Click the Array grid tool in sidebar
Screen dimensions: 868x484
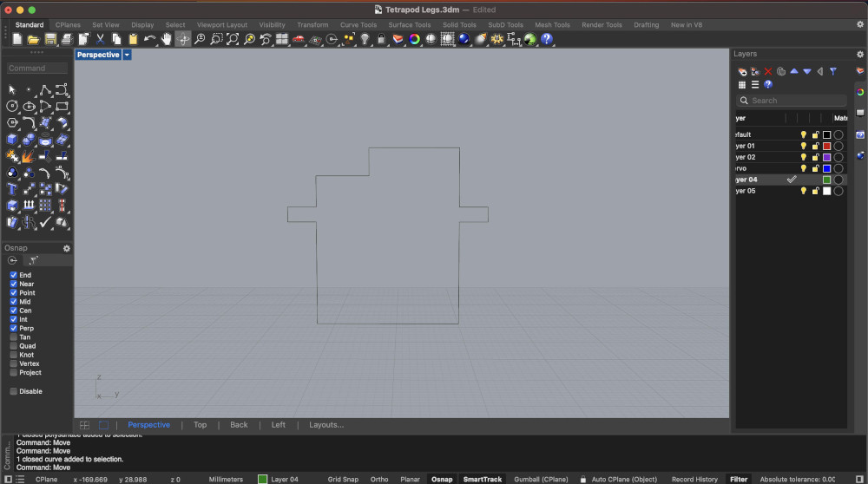(45, 206)
